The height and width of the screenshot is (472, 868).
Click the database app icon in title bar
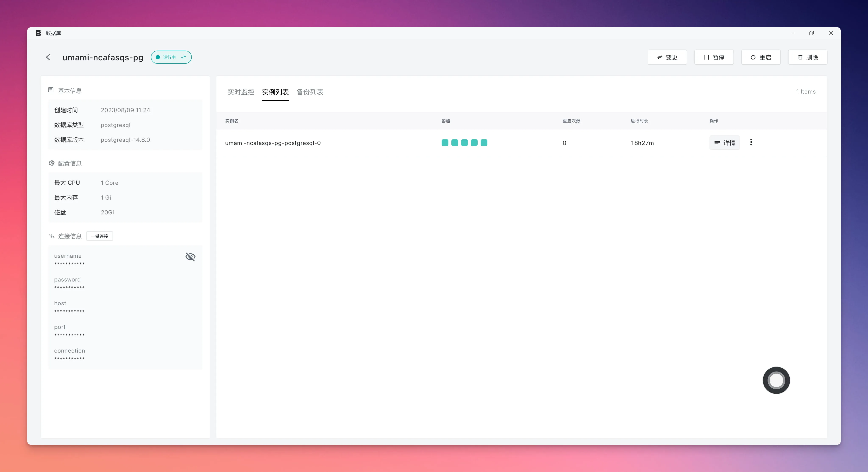point(38,33)
